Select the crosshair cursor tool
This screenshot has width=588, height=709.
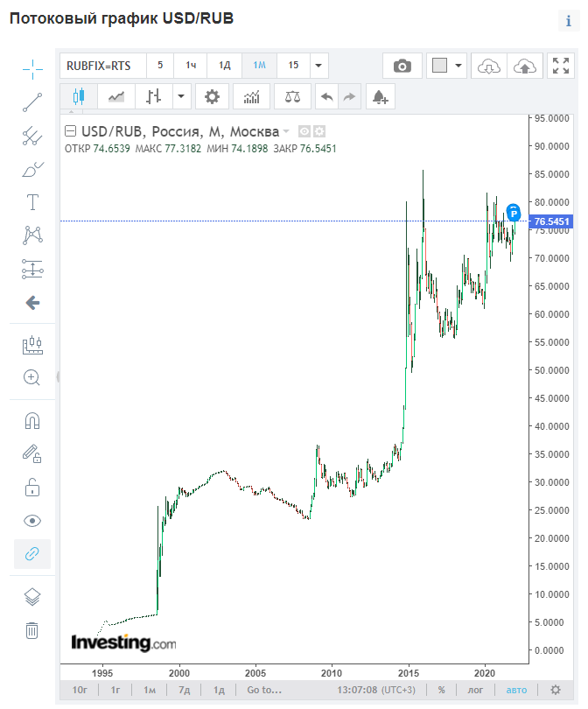click(32, 69)
